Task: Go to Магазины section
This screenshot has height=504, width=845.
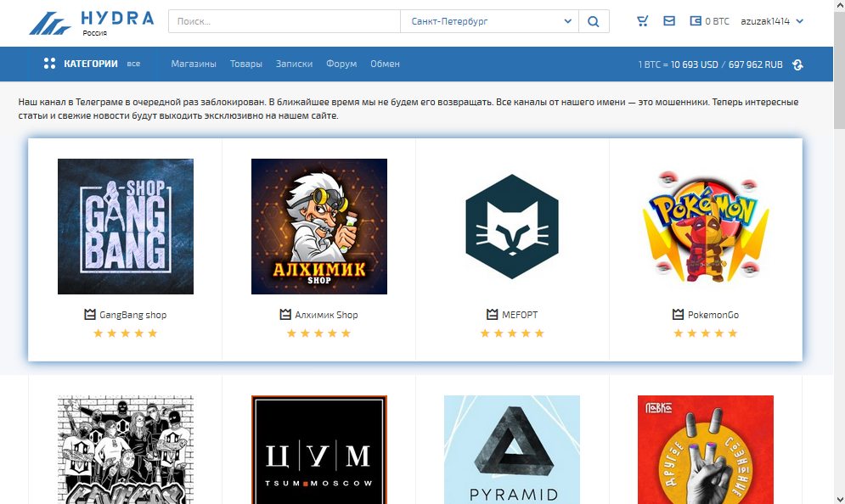Action: (194, 64)
